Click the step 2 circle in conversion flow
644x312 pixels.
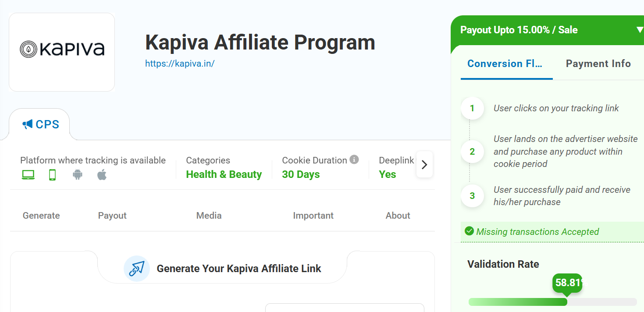tap(472, 152)
